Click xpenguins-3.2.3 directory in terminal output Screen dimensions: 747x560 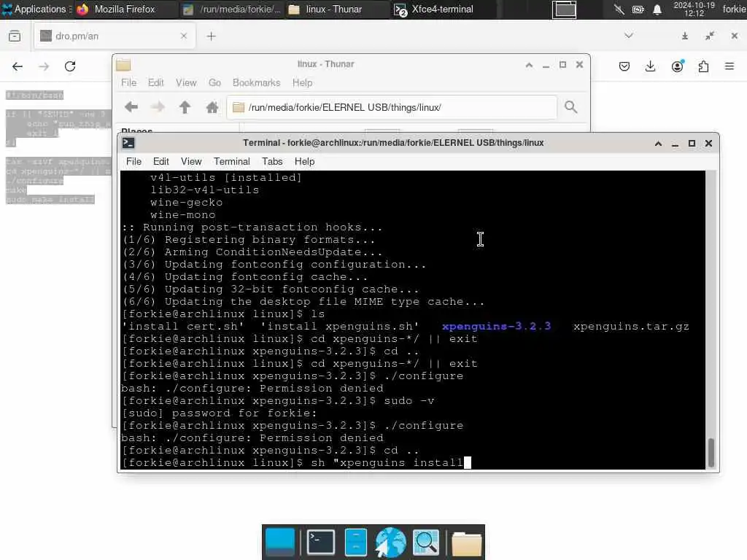click(496, 326)
